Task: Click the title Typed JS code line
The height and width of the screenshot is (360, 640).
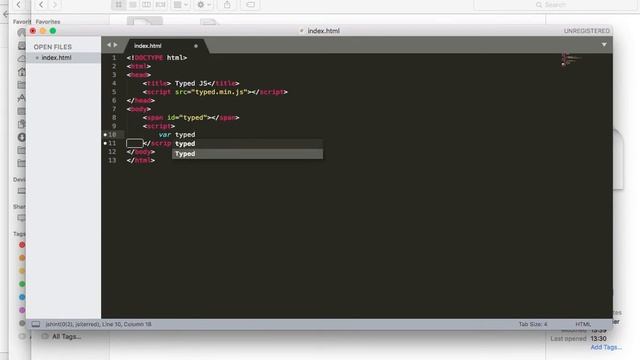Action: [x=191, y=83]
